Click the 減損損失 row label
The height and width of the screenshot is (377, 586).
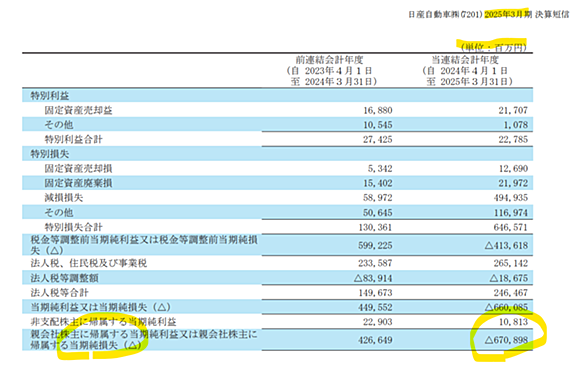pyautogui.click(x=64, y=198)
